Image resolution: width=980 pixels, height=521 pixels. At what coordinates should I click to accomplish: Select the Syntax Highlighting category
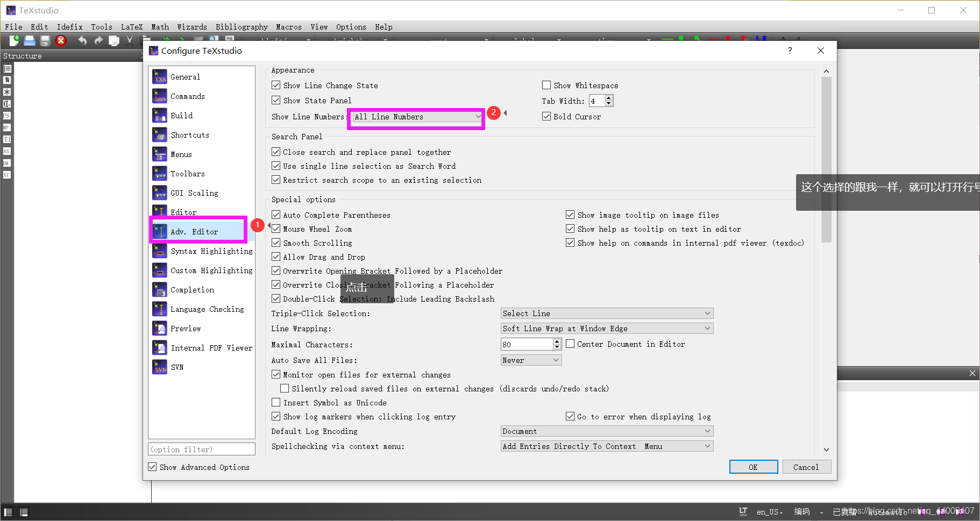[x=202, y=251]
